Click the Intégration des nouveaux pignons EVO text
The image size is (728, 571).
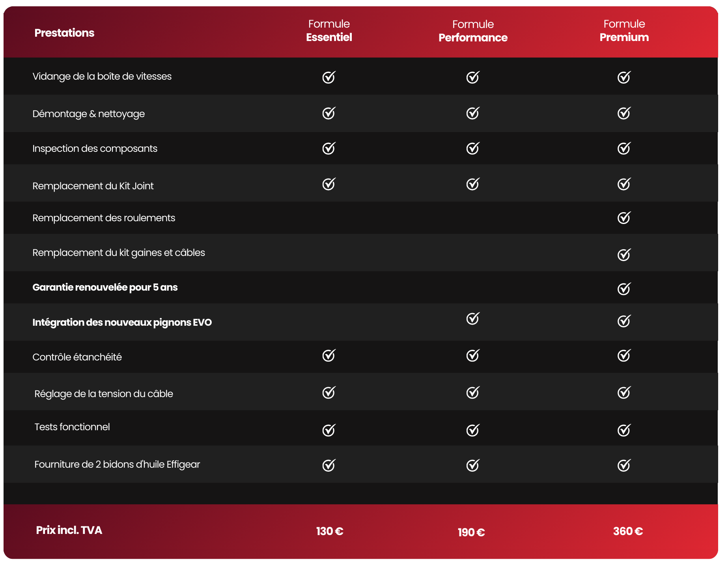click(122, 322)
